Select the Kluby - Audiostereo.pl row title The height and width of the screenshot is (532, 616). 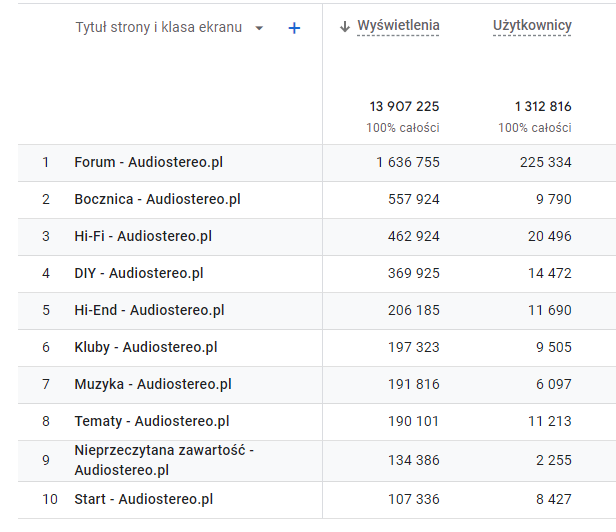coord(146,347)
